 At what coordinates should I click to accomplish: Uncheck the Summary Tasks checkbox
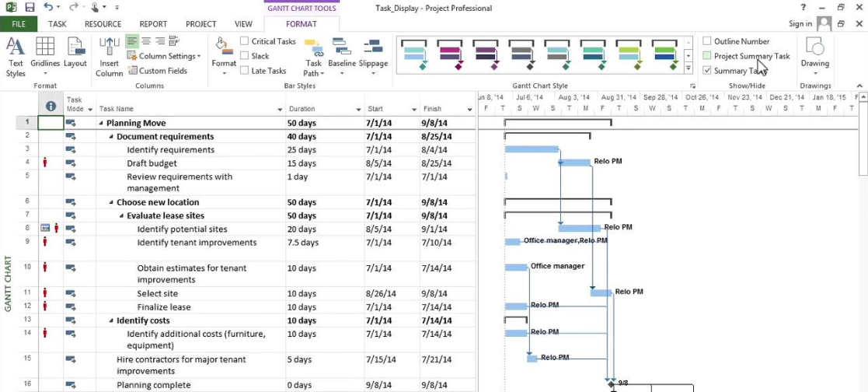tap(707, 71)
